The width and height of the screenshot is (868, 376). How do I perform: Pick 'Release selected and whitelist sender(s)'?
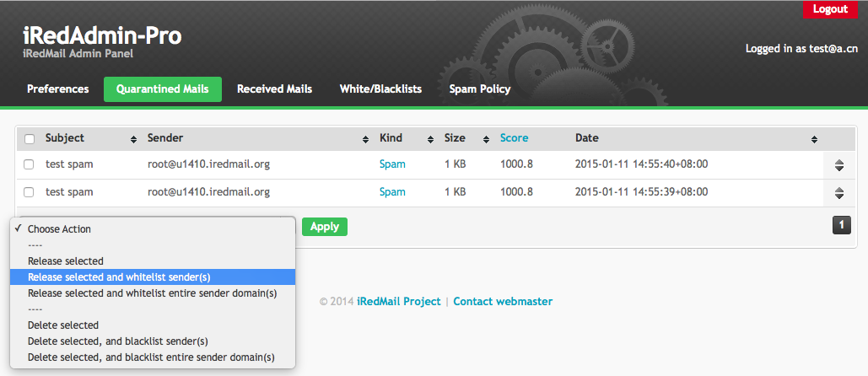(153, 277)
